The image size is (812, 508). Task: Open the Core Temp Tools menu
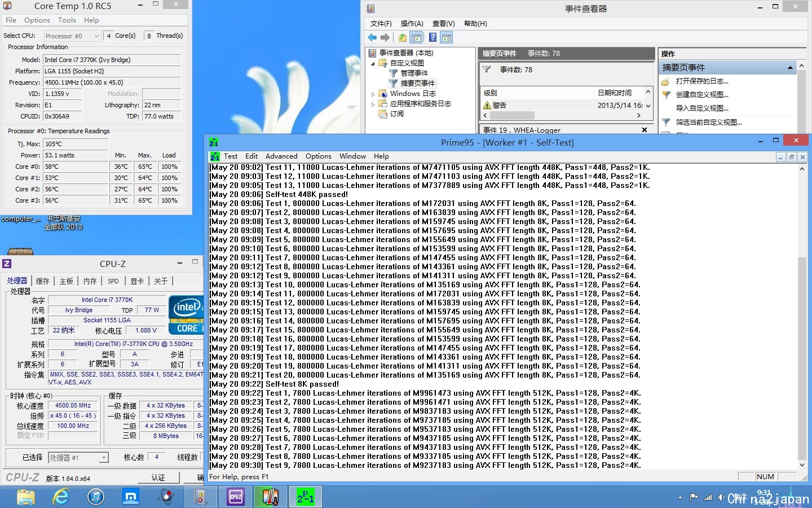click(67, 20)
